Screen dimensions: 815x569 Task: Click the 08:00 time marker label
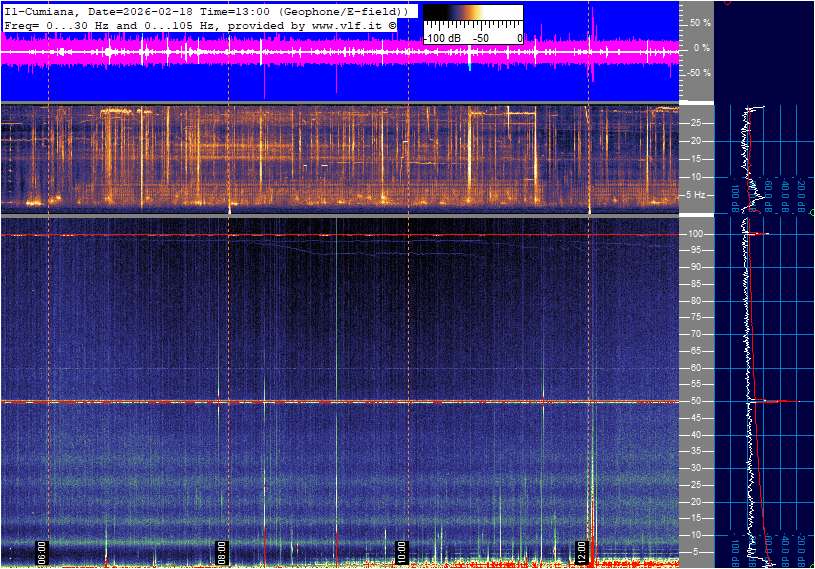tap(222, 552)
